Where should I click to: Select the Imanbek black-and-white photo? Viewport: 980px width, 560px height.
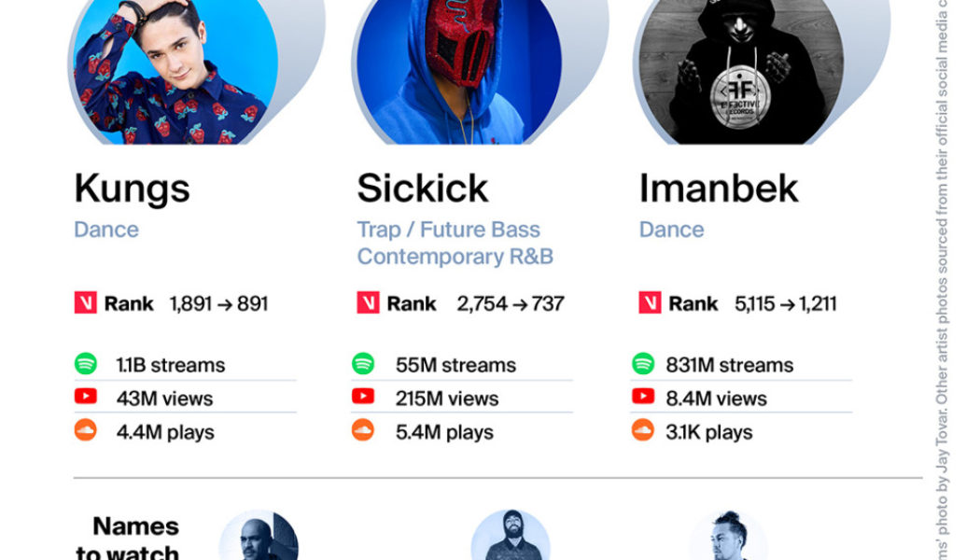coord(741,70)
